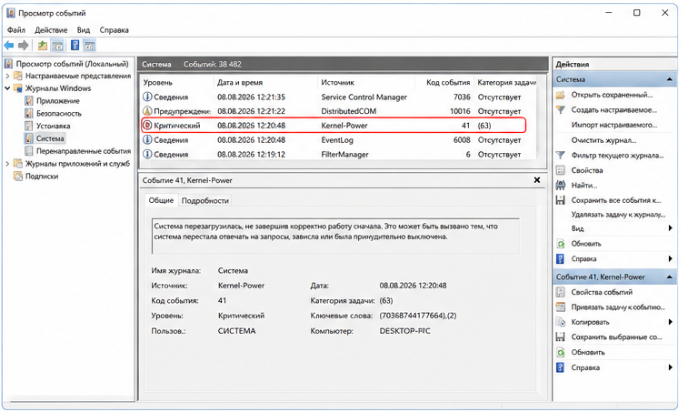Click Найти... in the Actions pane
Image resolution: width=681 pixels, height=412 pixels.
(584, 185)
